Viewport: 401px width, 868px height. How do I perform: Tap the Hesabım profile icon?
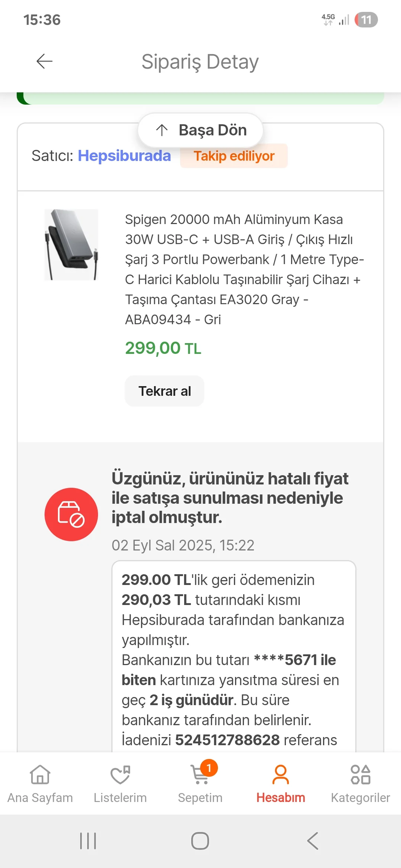(x=281, y=775)
